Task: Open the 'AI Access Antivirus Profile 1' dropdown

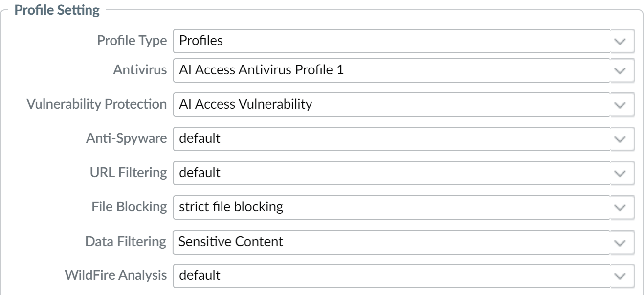Action: [391, 70]
